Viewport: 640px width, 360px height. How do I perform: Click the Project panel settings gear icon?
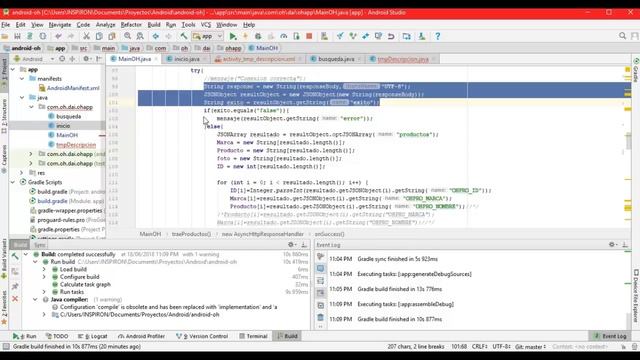(87, 59)
